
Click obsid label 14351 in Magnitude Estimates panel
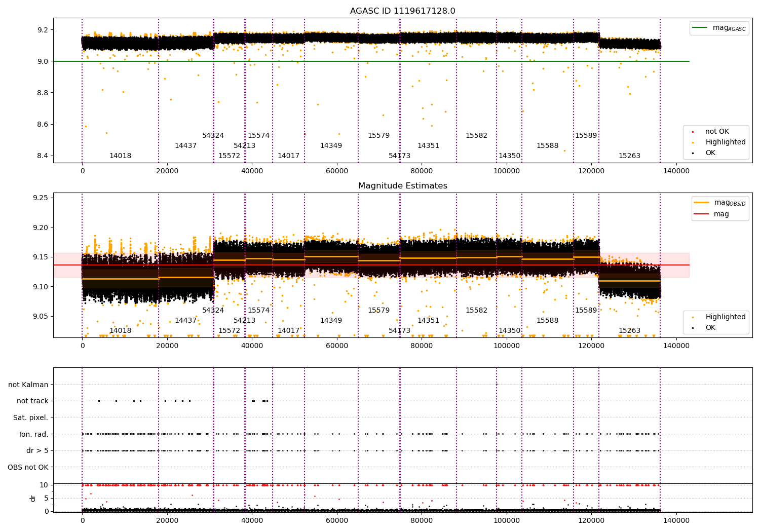[428, 321]
